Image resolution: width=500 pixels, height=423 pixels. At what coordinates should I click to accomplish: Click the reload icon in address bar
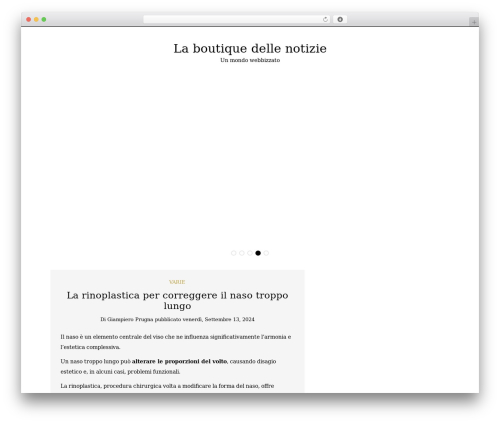[x=325, y=19]
